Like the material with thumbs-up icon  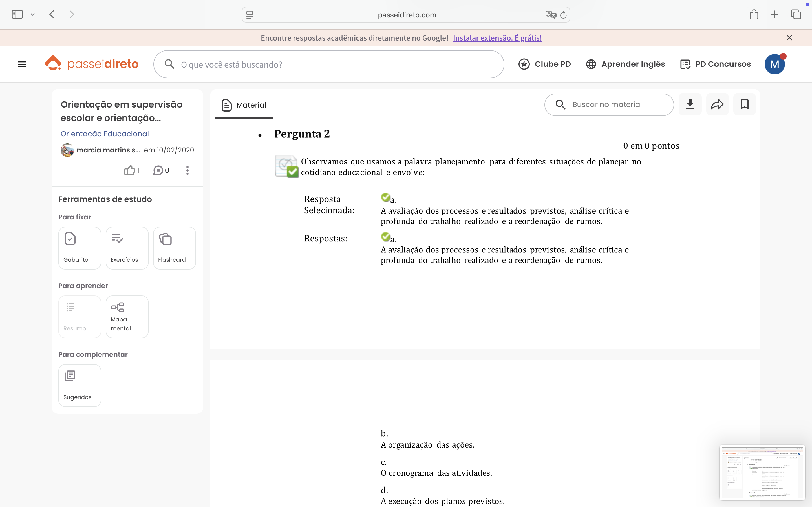pos(130,170)
